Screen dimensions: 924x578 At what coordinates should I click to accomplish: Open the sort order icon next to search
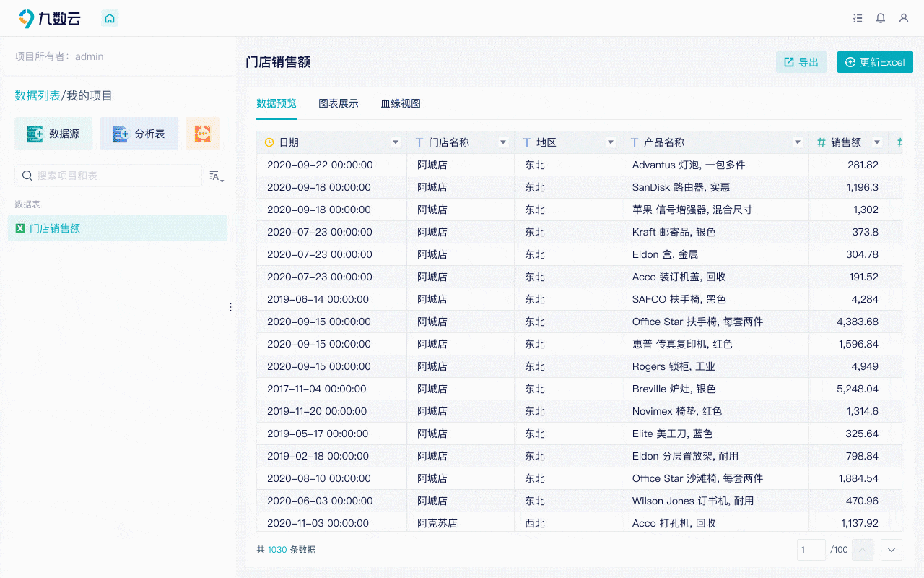pyautogui.click(x=217, y=176)
